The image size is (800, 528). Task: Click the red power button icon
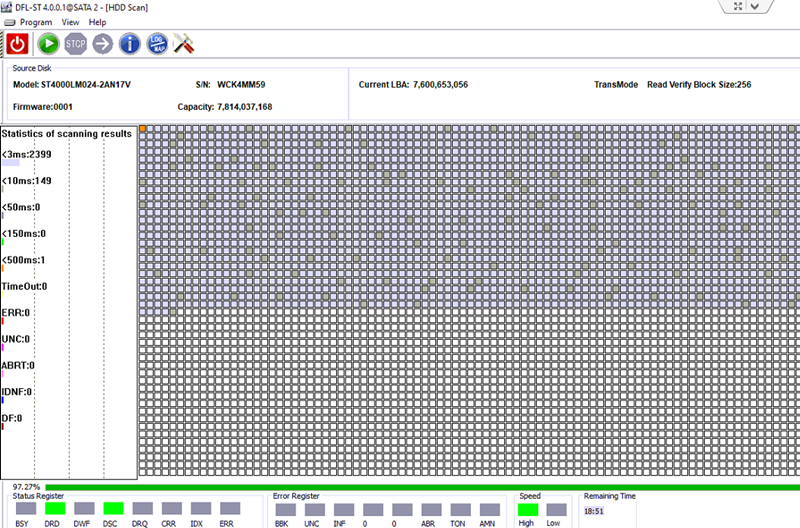(x=17, y=44)
